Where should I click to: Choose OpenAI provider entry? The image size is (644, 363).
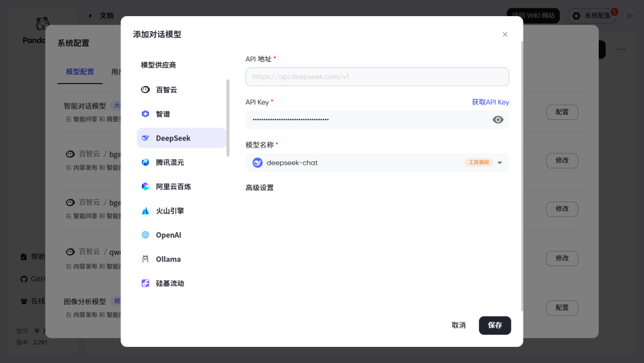(x=181, y=235)
